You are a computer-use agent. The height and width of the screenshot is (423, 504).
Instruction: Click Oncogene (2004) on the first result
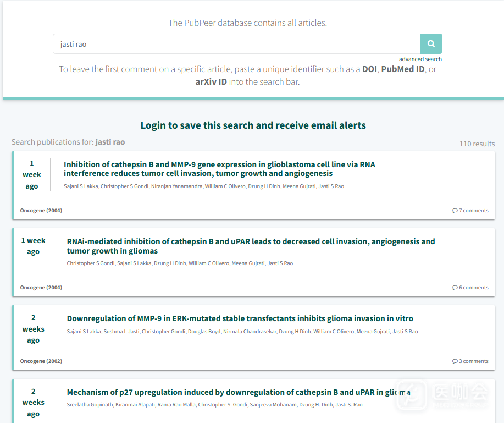click(x=41, y=211)
